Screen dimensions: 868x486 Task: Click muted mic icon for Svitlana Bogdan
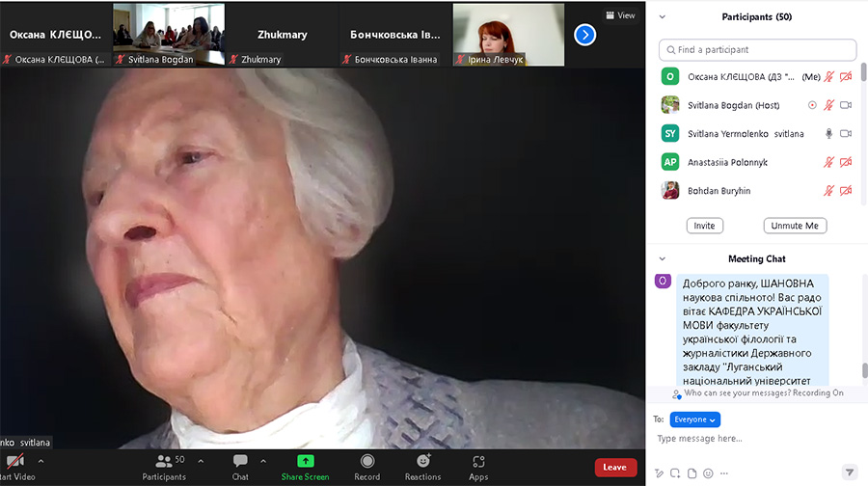[828, 105]
